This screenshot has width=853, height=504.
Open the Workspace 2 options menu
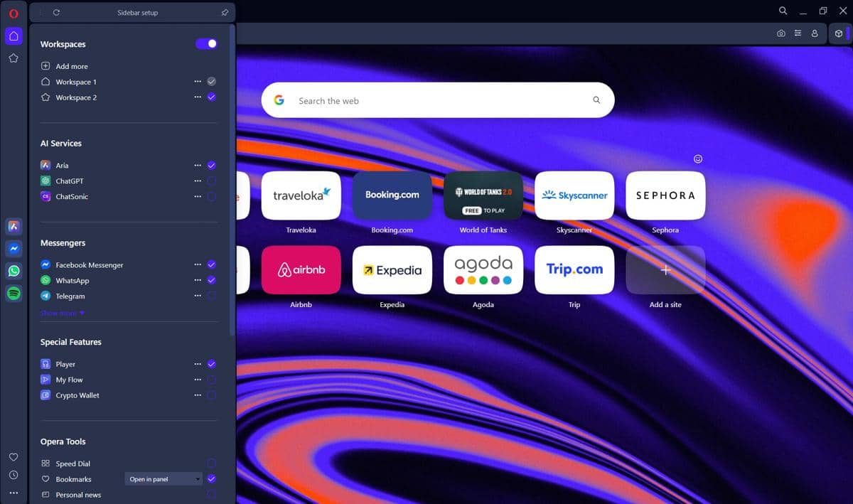pyautogui.click(x=197, y=97)
